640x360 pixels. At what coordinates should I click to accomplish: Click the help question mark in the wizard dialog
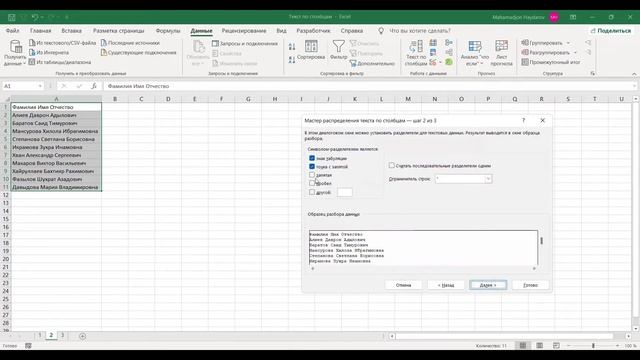523,120
